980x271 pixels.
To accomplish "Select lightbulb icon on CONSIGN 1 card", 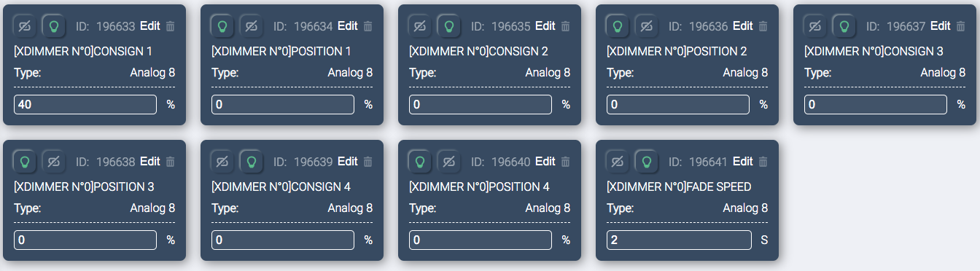I will point(53,26).
